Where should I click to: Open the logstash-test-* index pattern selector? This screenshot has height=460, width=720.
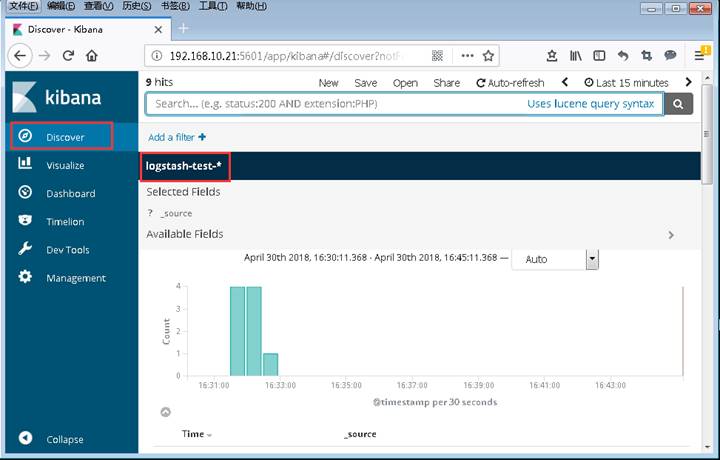184,165
